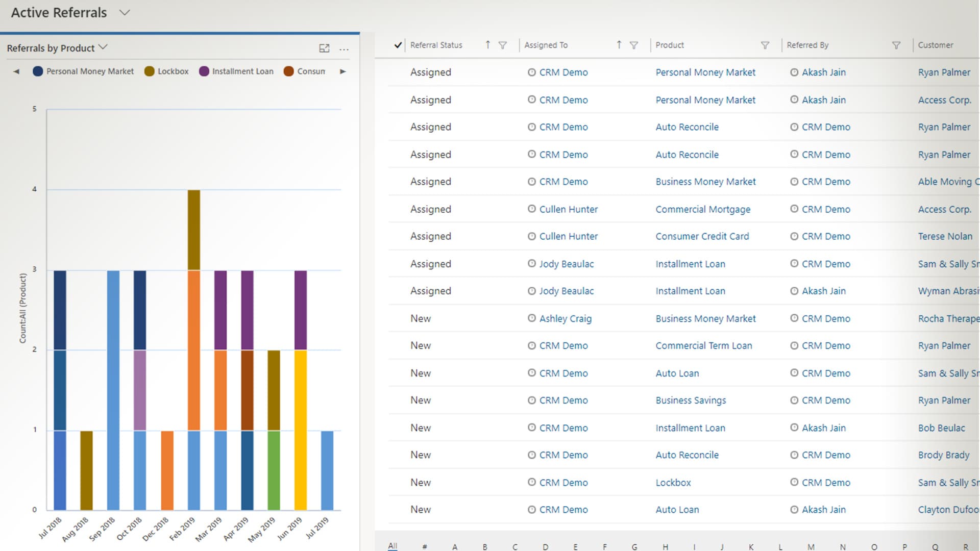This screenshot has width=980, height=551.
Task: Open Cullen Hunter in Consumer Credit Card row
Action: [568, 236]
